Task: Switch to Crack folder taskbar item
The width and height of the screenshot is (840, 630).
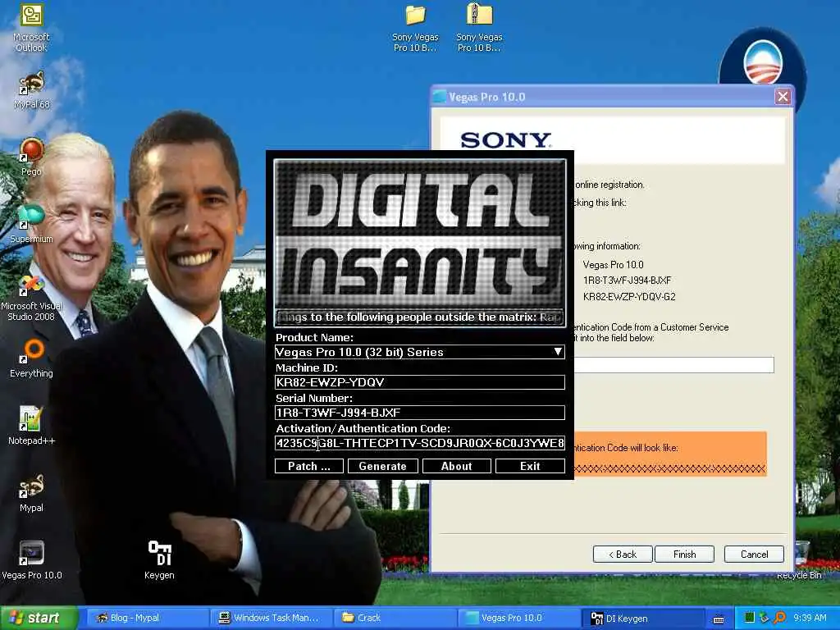Action: 395,618
